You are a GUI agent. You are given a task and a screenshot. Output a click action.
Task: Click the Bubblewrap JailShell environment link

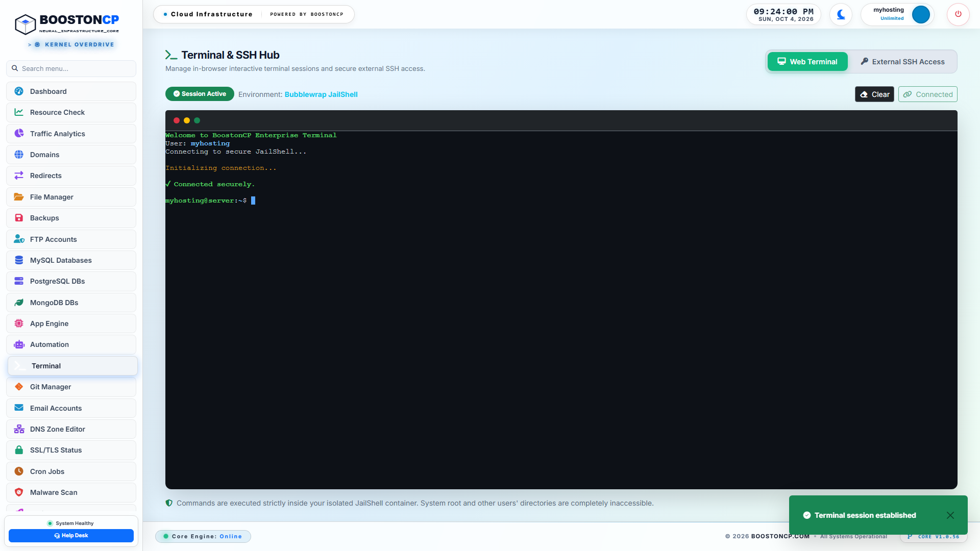[x=321, y=94]
